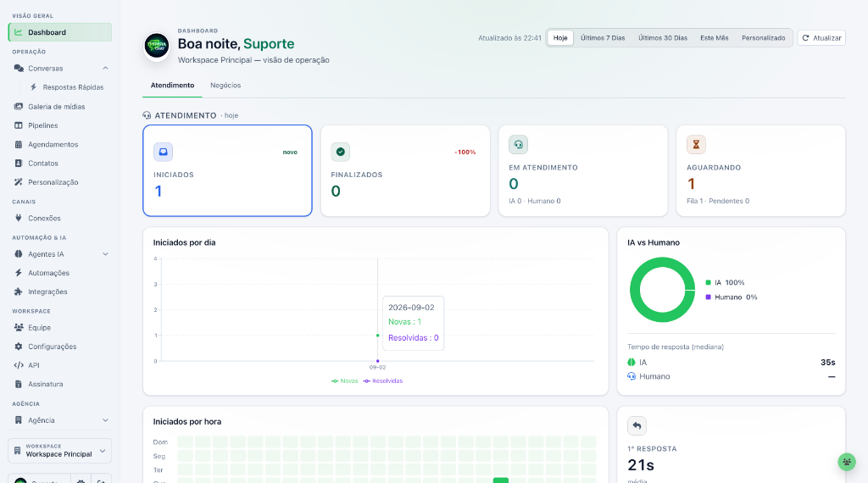Select the Últimos 30 Dias range
Image resolution: width=868 pixels, height=483 pixels.
663,37
